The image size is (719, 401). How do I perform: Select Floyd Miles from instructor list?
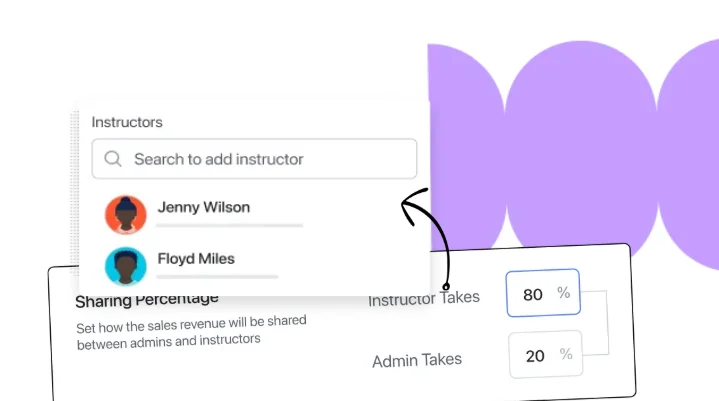tap(196, 259)
